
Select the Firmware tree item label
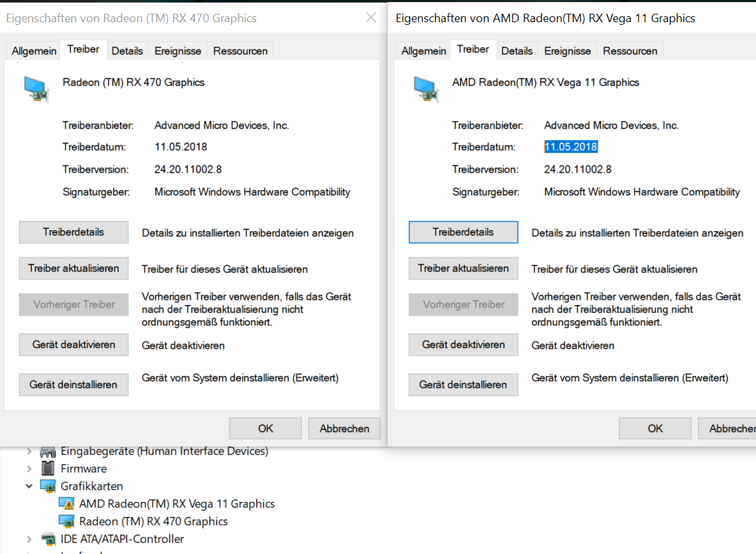point(83,468)
